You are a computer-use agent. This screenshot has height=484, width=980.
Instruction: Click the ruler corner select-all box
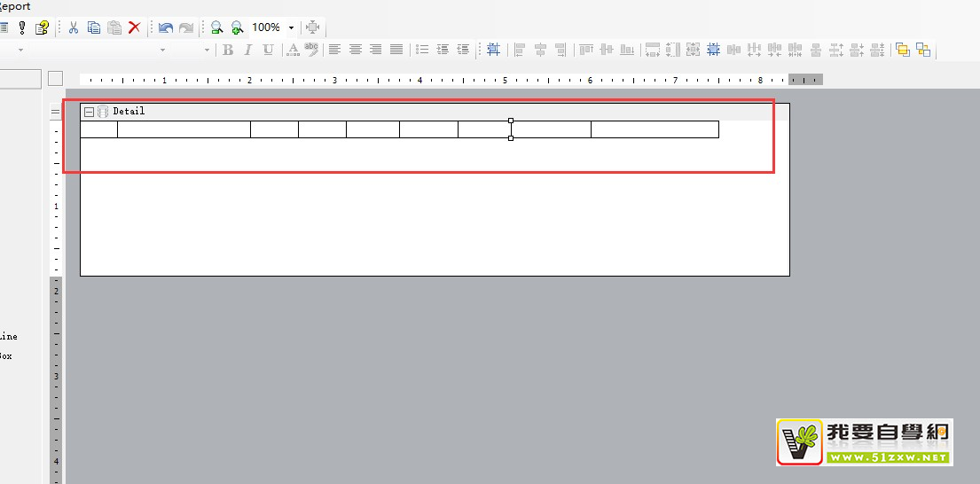point(56,79)
